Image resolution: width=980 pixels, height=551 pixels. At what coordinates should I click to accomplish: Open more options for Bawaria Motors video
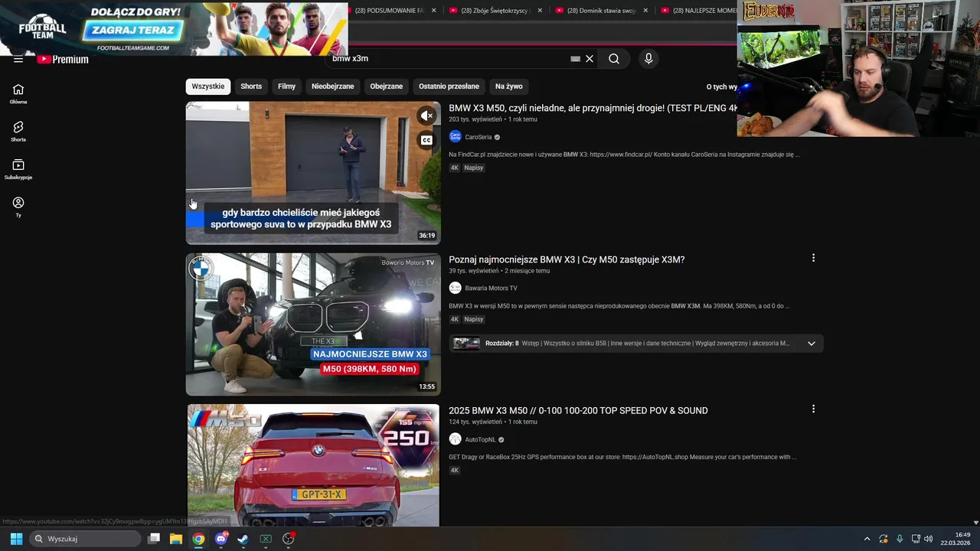[x=813, y=258]
